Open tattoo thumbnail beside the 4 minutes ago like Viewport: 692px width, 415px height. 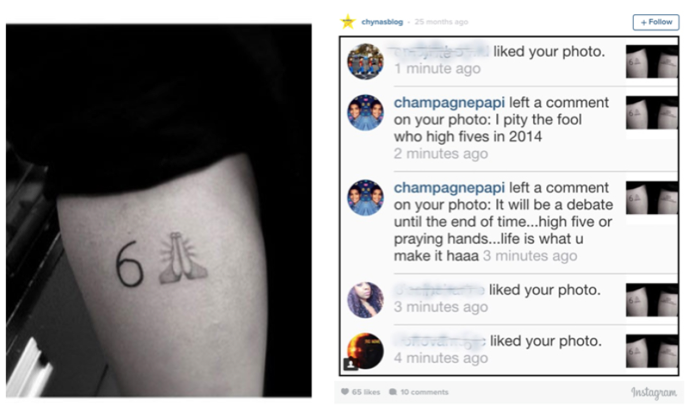[652, 351]
